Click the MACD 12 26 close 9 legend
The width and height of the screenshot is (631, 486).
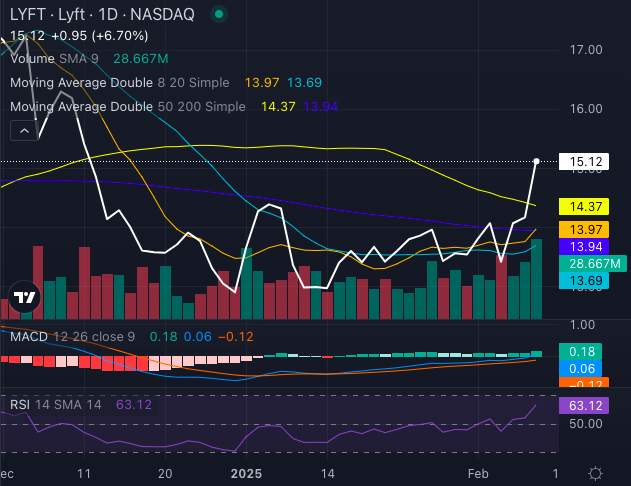(70, 336)
